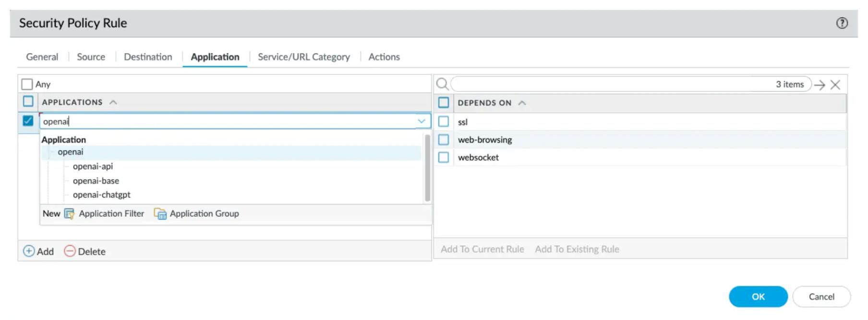
Task: Click the application dropdown list scrollbar
Action: (x=427, y=168)
